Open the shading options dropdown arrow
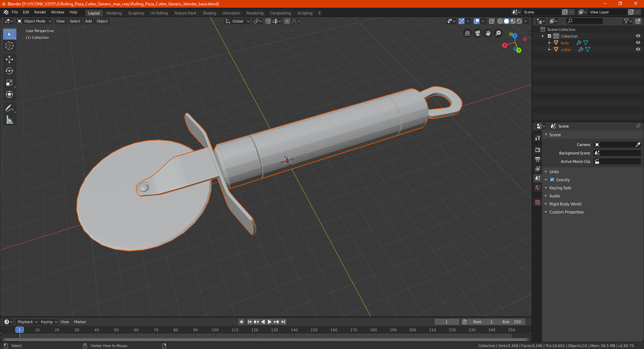644x349 pixels. click(526, 21)
